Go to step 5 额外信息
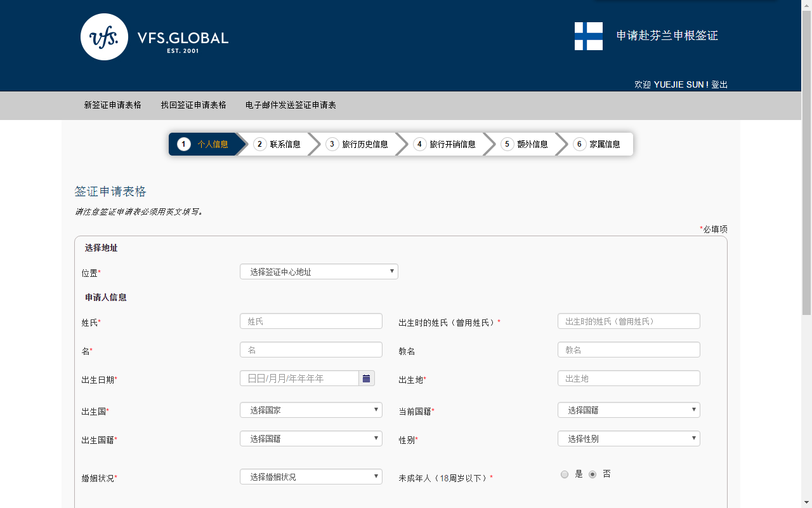 pos(526,144)
